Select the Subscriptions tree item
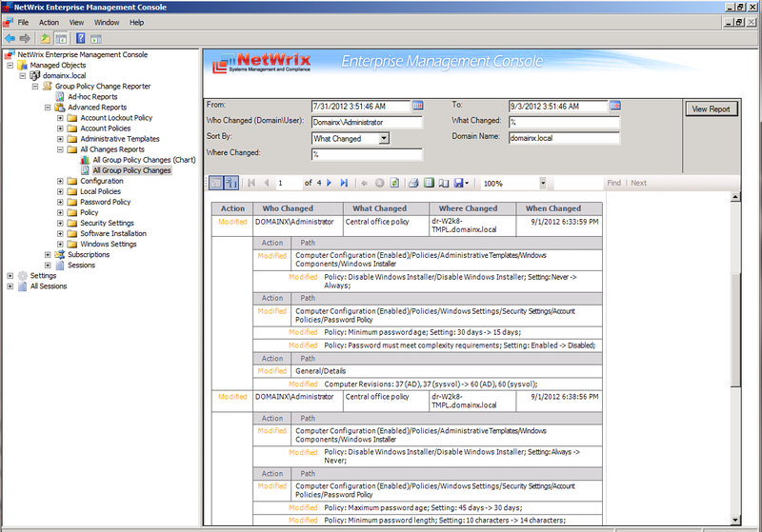Screen dimensions: 762x532 pyautogui.click(x=89, y=254)
